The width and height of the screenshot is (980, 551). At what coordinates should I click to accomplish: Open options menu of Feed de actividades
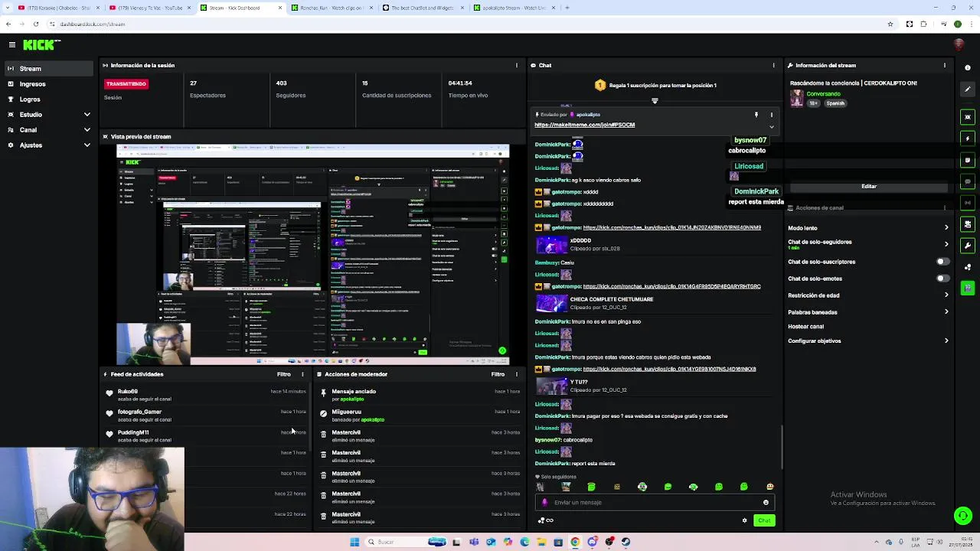click(x=302, y=374)
